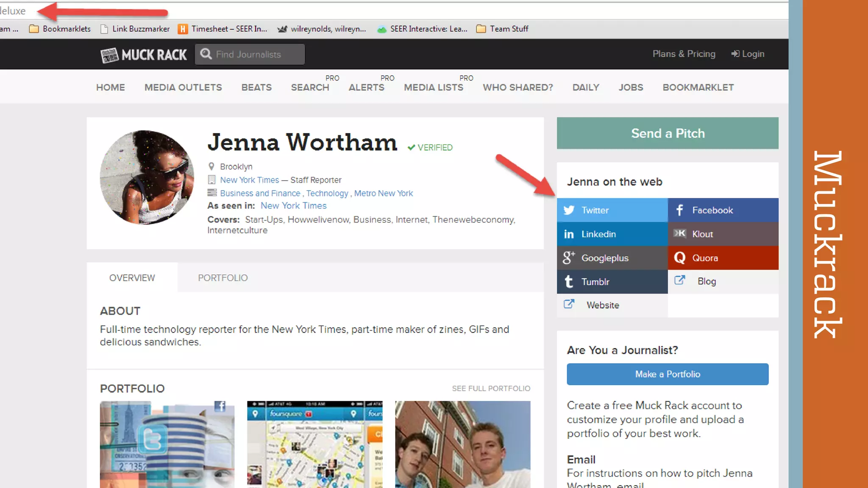868x488 pixels.
Task: Open the foursquare map portfolio thumbnail
Action: coord(314,444)
